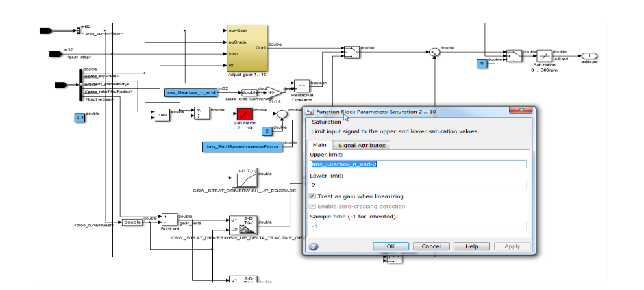Select the inport feeding the bus selector
Viewport: 644px width, 290px height.
[x=61, y=85]
